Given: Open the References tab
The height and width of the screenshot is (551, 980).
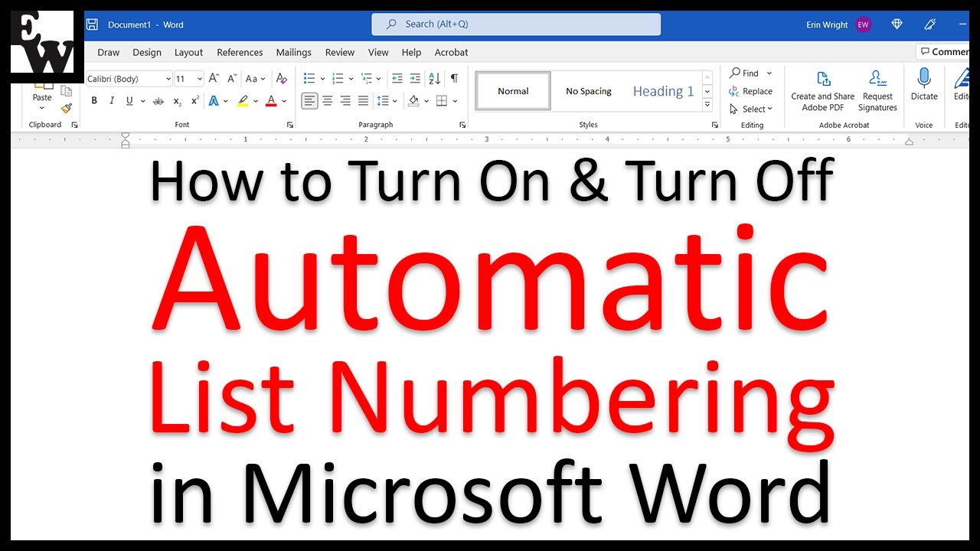Looking at the screenshot, I should click(x=240, y=52).
